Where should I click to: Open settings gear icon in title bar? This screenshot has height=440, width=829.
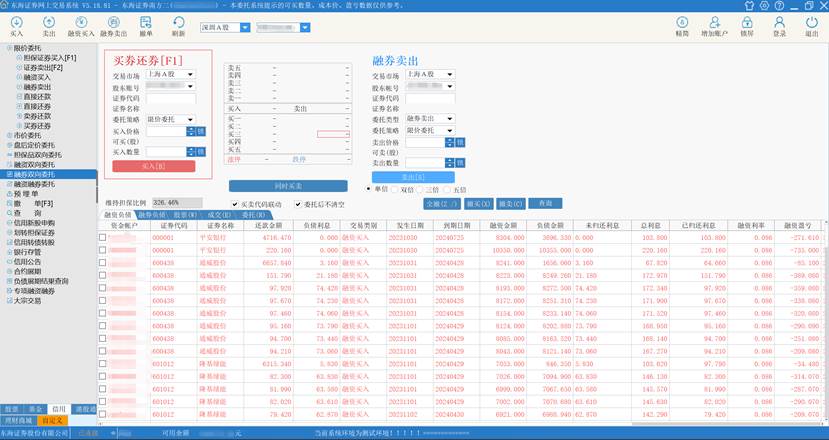764,5
